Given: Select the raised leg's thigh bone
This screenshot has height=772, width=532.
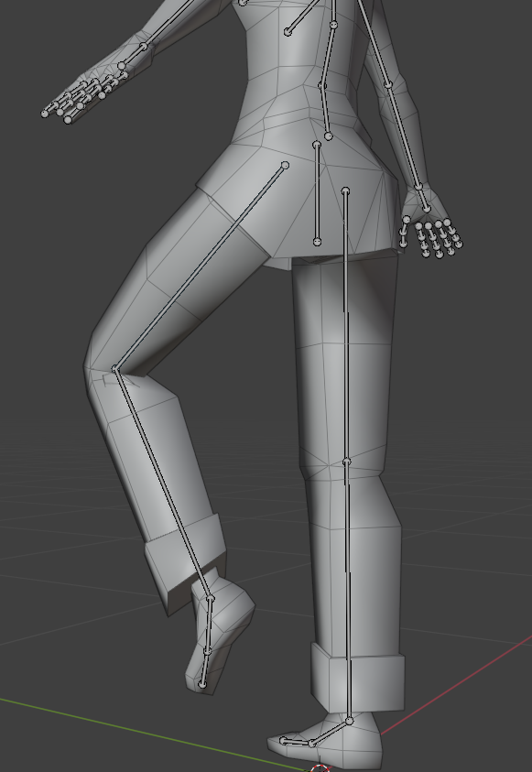Looking at the screenshot, I should [200, 266].
